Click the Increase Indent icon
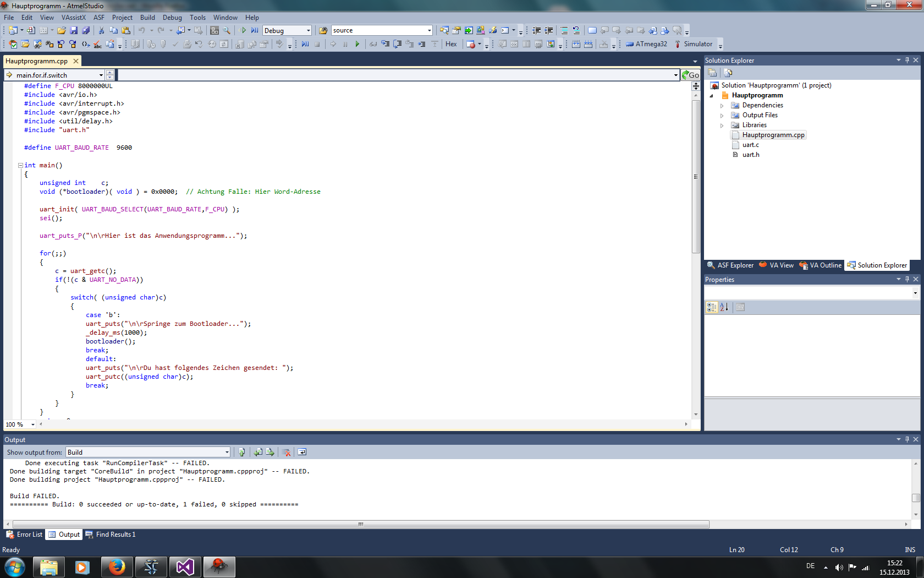 coord(548,30)
